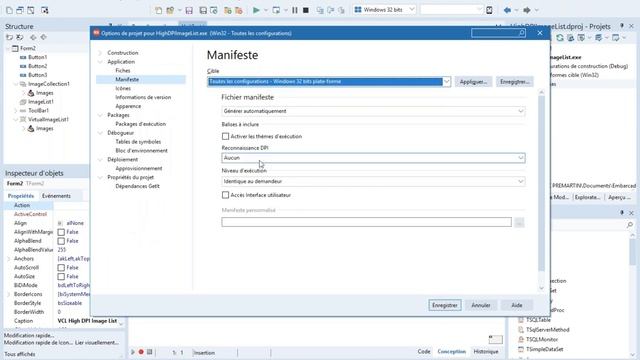
Task: Click the forward navigation arrow in the toolbar
Action: coord(527,10)
